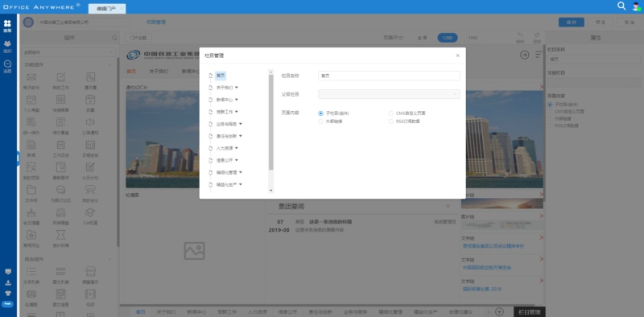Click the tree list scrollbar down arrow

tap(270, 191)
